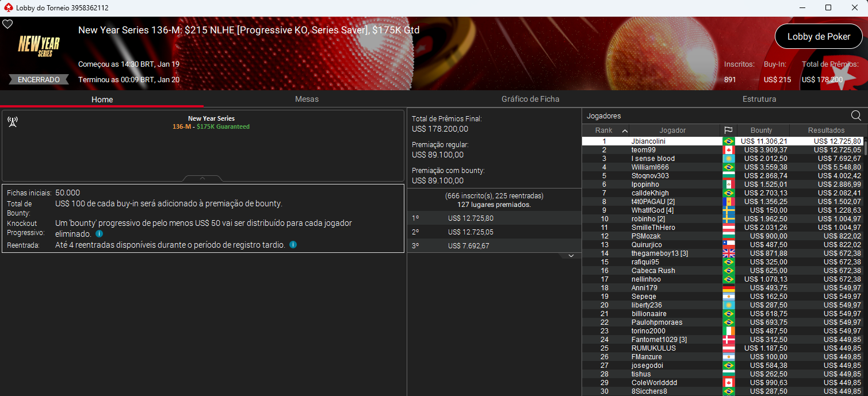Expand the prize payouts list

571,256
